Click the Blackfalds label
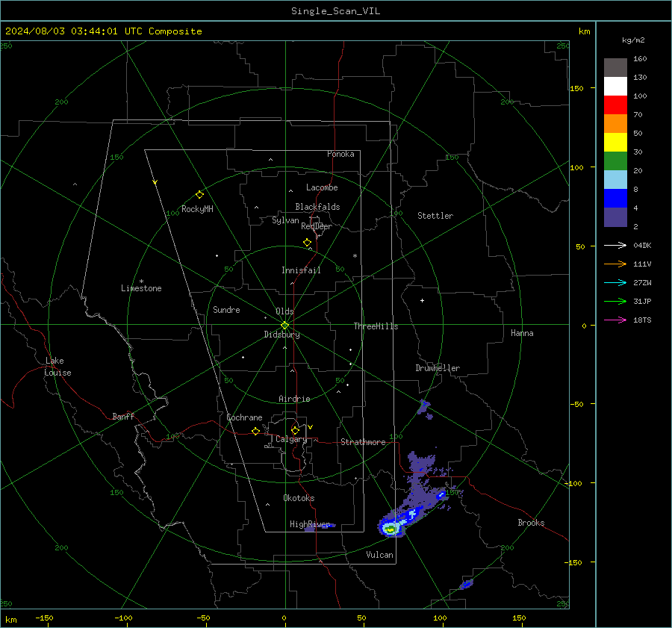672x628 pixels. pyautogui.click(x=317, y=207)
